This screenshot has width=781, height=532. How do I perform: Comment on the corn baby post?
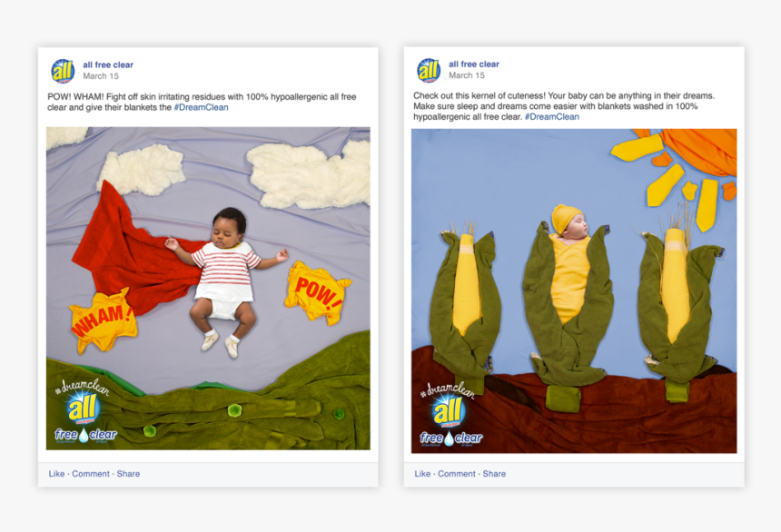click(457, 474)
